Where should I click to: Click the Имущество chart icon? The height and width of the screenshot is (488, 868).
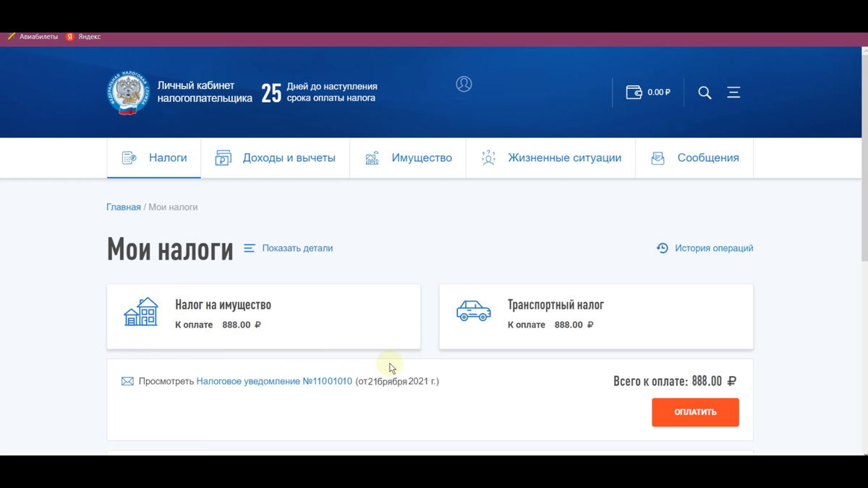pyautogui.click(x=372, y=158)
